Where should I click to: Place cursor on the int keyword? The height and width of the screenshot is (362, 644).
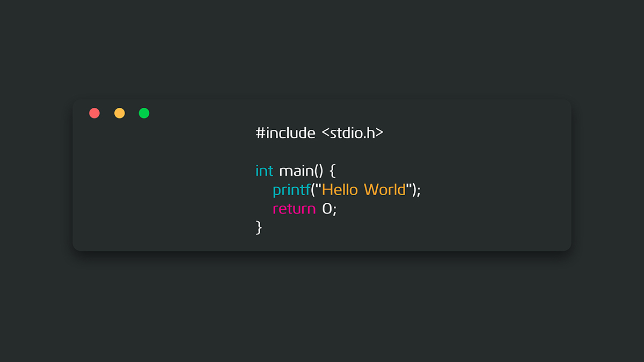[x=264, y=171]
